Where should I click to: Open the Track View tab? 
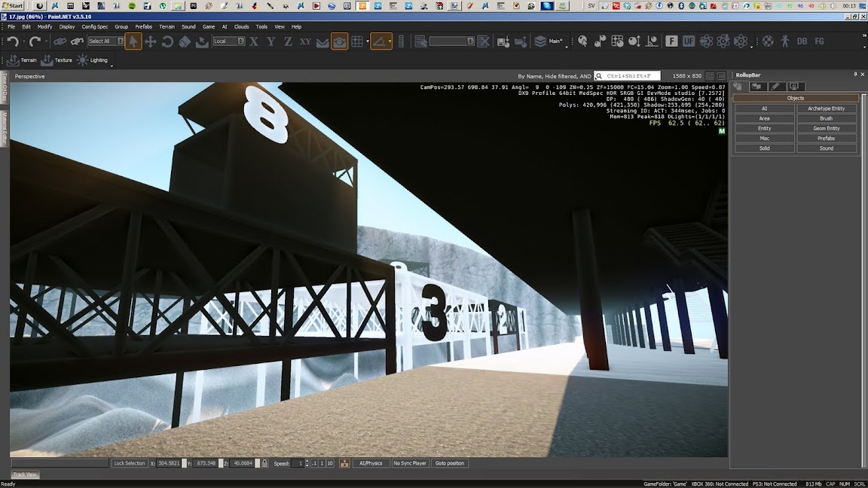pos(25,474)
